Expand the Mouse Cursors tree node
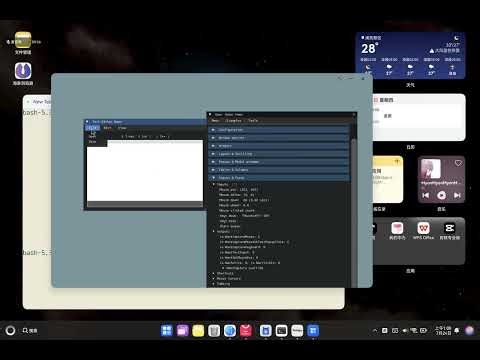This screenshot has height=360, width=480. coord(214,278)
